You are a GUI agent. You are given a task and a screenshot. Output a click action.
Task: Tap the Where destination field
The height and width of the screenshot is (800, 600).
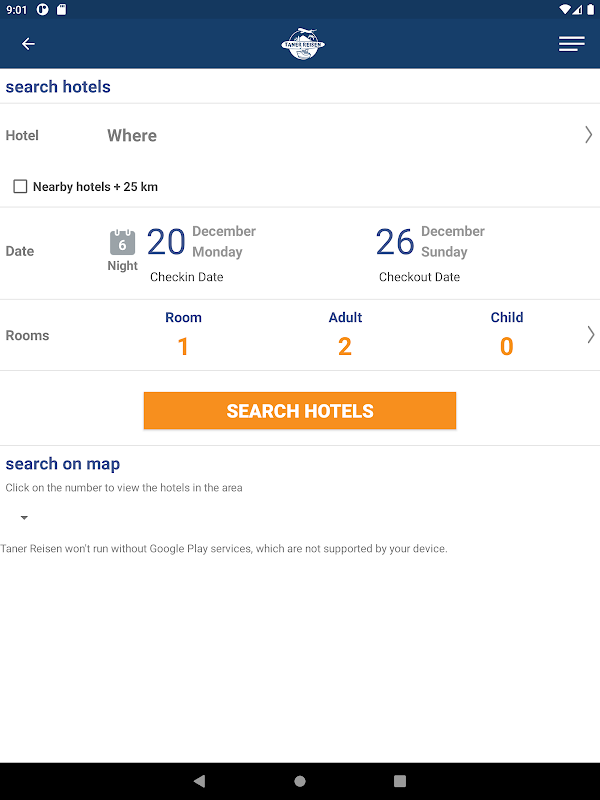[x=132, y=136]
